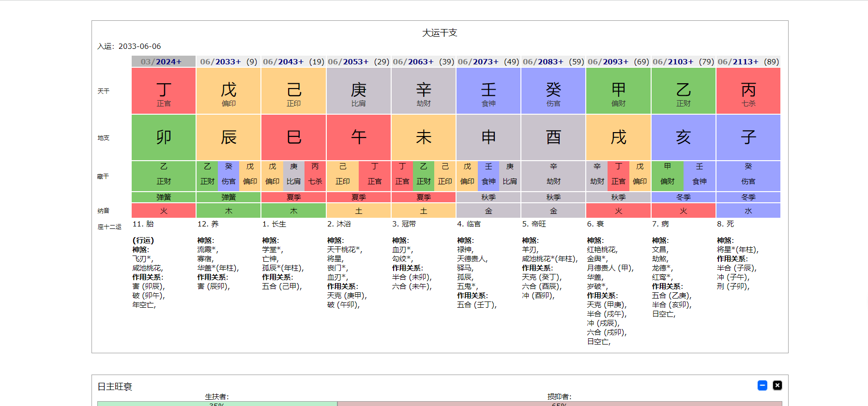
Task: Select the 未 earthly branch cell
Action: [424, 137]
